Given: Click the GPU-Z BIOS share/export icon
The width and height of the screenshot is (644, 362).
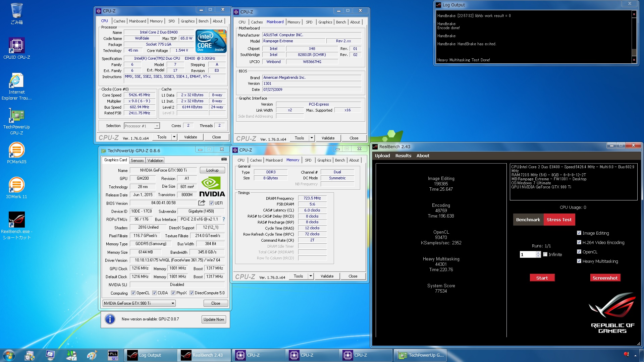Looking at the screenshot, I should 202,203.
